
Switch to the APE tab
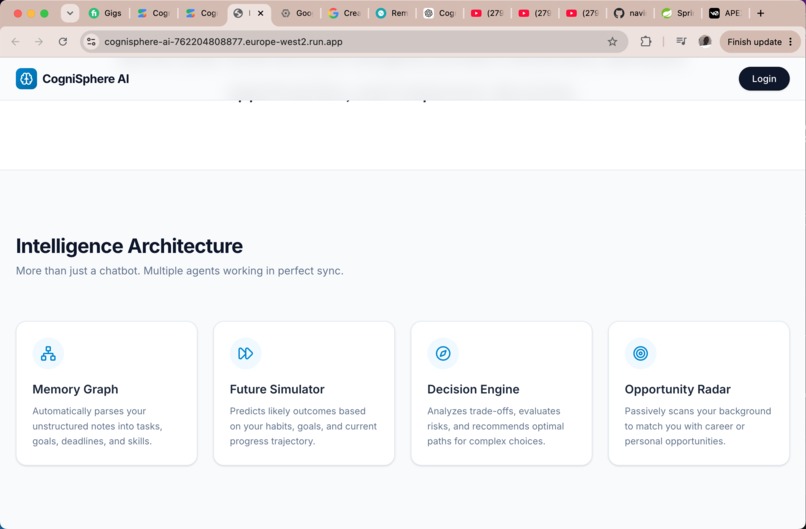click(725, 13)
